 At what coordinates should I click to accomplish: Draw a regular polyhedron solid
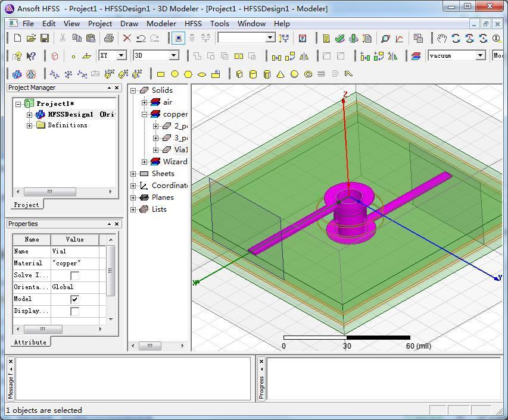point(267,74)
